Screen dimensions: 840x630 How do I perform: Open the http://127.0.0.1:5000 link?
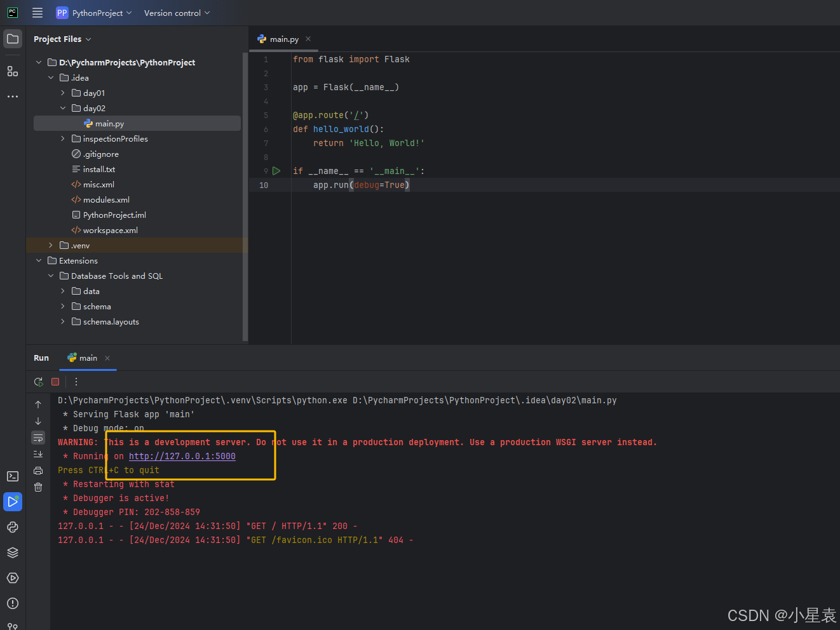coord(182,456)
